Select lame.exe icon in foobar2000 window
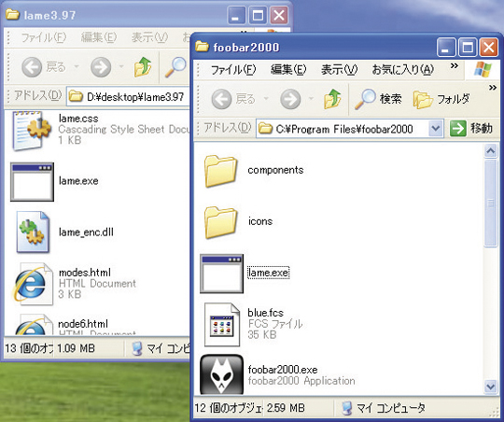 pos(221,274)
